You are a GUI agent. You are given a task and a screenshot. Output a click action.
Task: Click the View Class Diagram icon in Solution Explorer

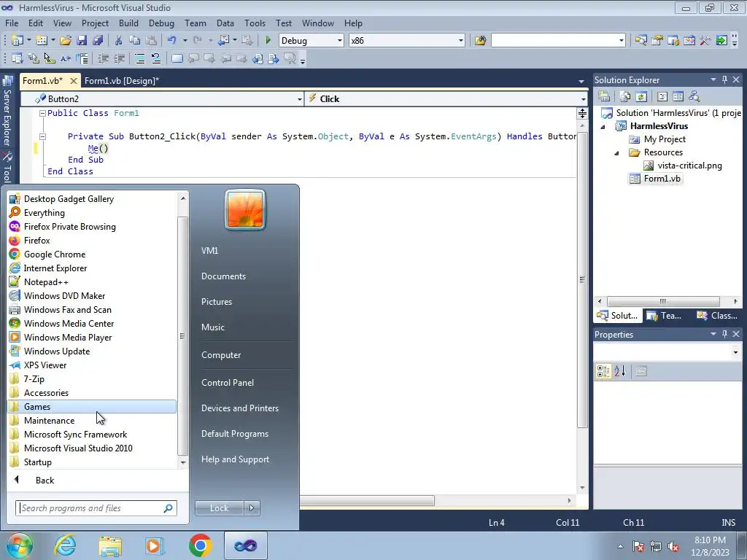click(x=694, y=97)
